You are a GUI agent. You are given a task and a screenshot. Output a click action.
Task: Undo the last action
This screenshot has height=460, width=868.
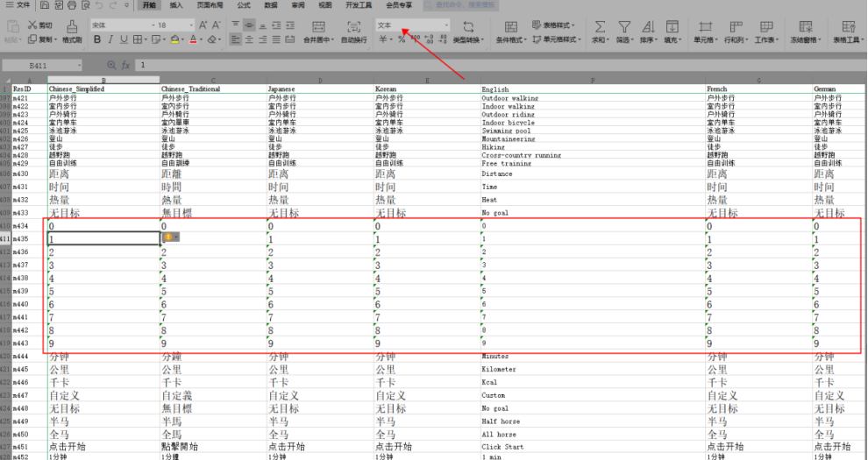coord(99,5)
